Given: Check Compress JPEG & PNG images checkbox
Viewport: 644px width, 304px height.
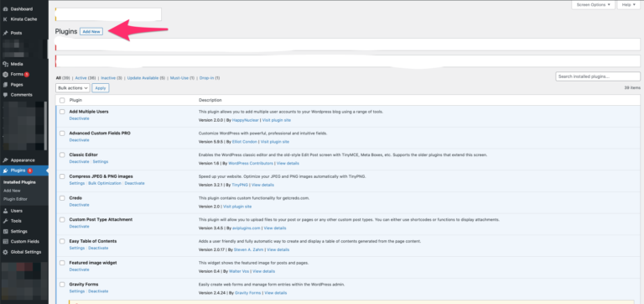Looking at the screenshot, I should click(62, 176).
